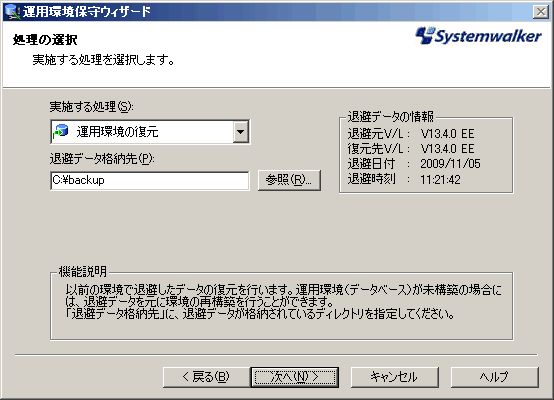
Task: Click the 復元先V/L V13.4.0 EE value
Action: pyautogui.click(x=447, y=148)
